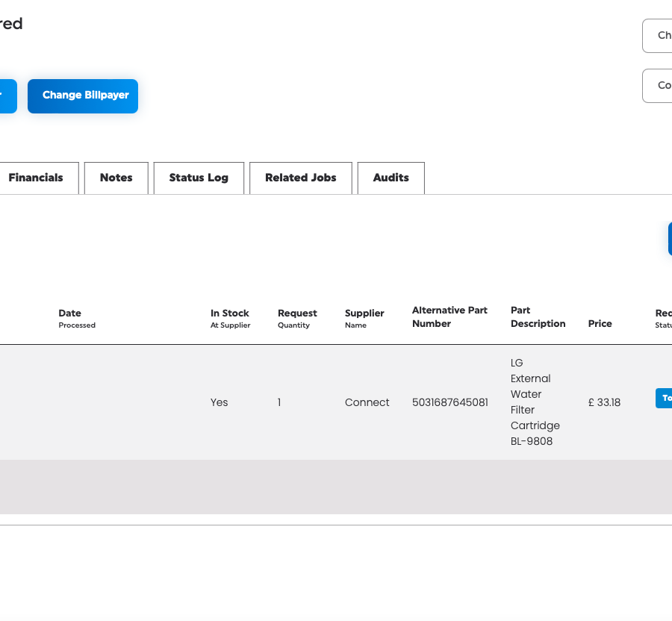Select the Connect supplier cell
Screen dimensions: 672x621
coord(367,402)
